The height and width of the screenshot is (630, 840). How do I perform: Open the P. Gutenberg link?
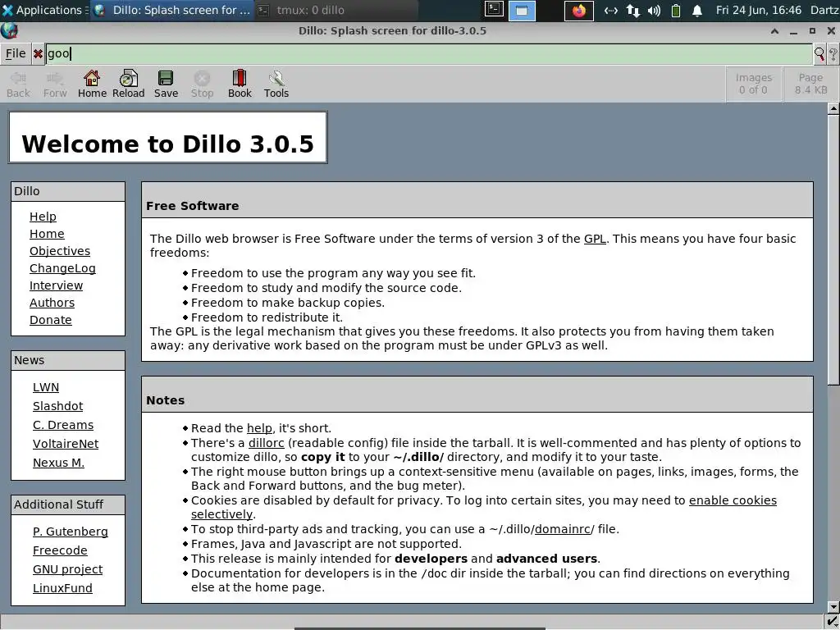click(71, 532)
